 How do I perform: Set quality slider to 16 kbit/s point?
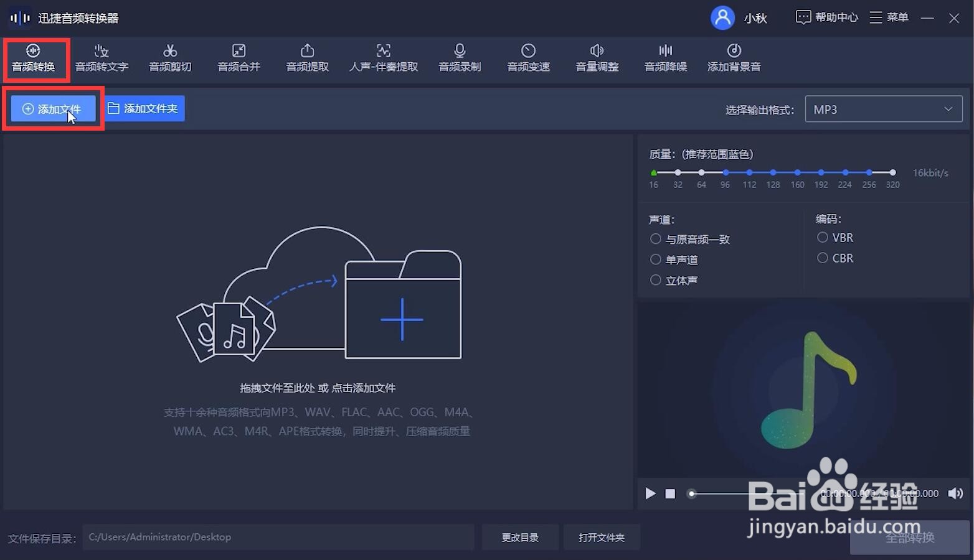(653, 172)
